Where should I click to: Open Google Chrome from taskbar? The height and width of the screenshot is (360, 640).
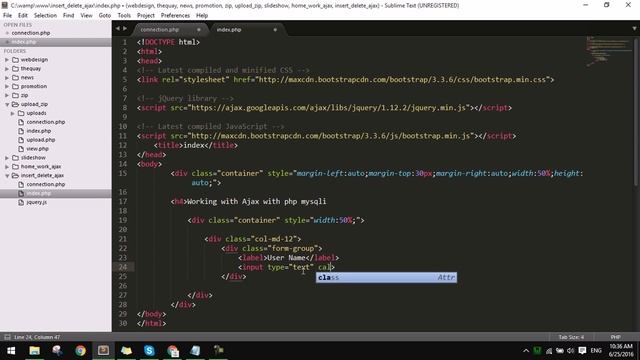click(80, 351)
